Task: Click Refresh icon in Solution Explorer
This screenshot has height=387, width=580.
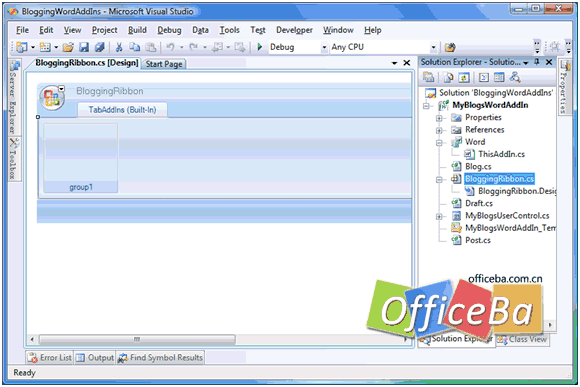Action: 464,77
